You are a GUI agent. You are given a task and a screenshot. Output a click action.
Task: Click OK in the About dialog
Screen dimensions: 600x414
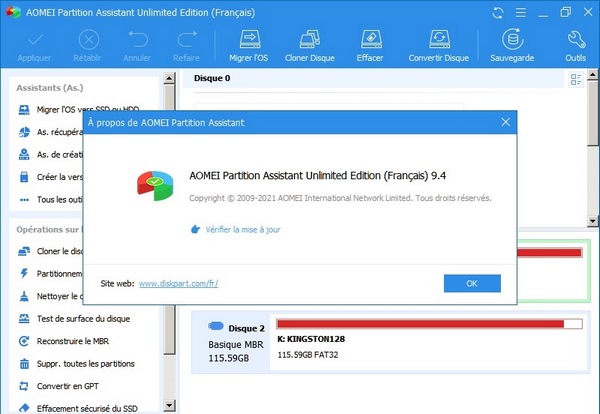[472, 283]
